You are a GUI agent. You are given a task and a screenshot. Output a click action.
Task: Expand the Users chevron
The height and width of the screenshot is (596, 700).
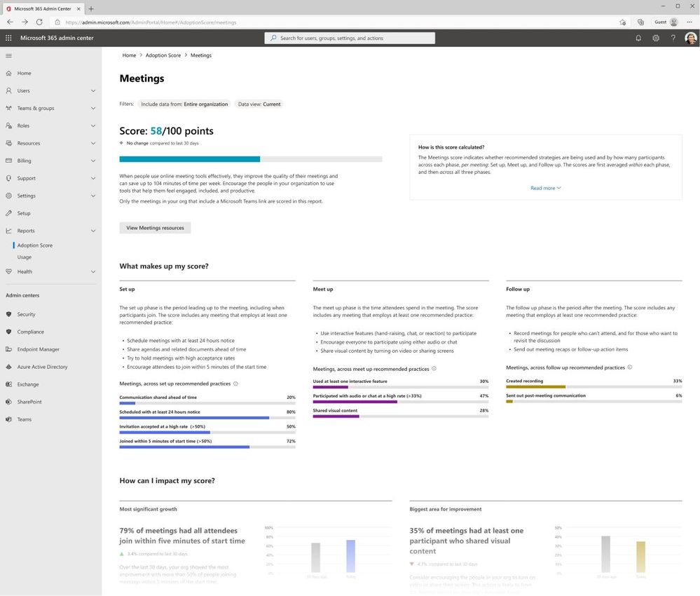[93, 90]
